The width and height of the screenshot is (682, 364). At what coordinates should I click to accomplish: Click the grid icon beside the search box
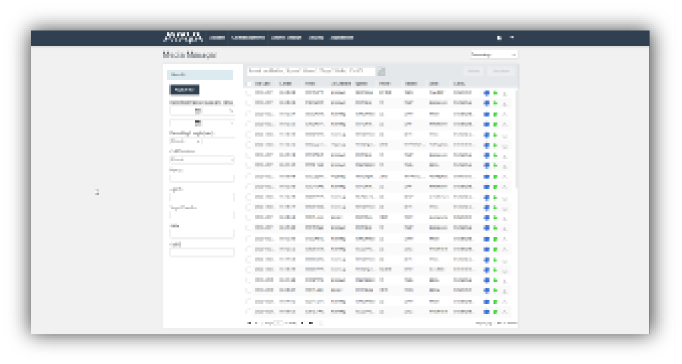tap(381, 71)
